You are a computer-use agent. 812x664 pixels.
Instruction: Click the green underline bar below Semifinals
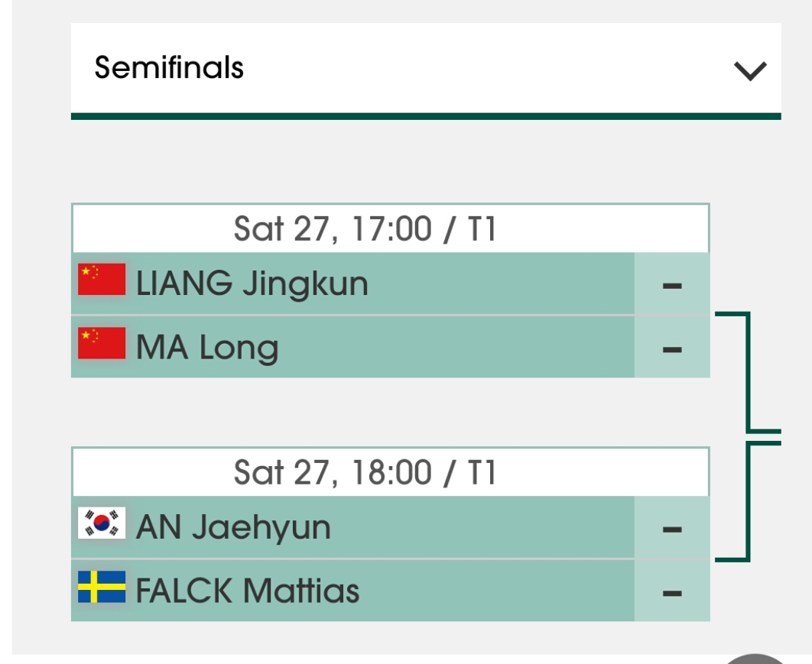pyautogui.click(x=426, y=116)
